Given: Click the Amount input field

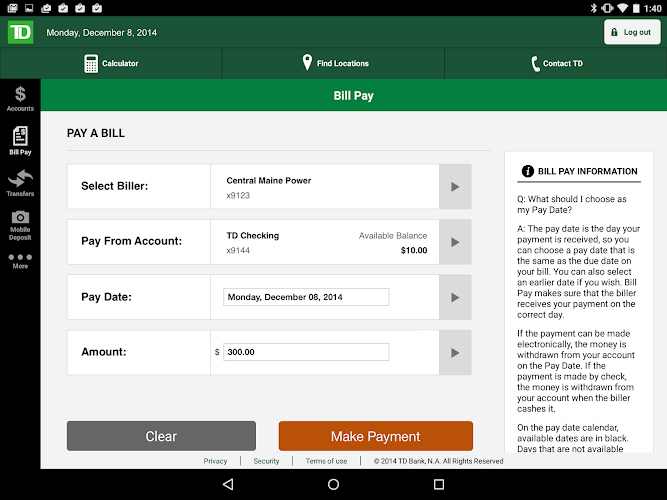Looking at the screenshot, I should [306, 352].
